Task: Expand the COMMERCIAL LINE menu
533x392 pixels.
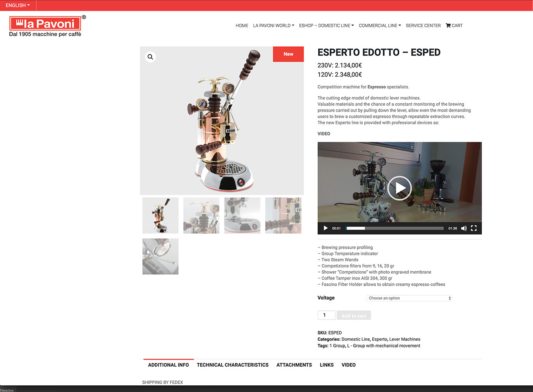Action: 380,25
